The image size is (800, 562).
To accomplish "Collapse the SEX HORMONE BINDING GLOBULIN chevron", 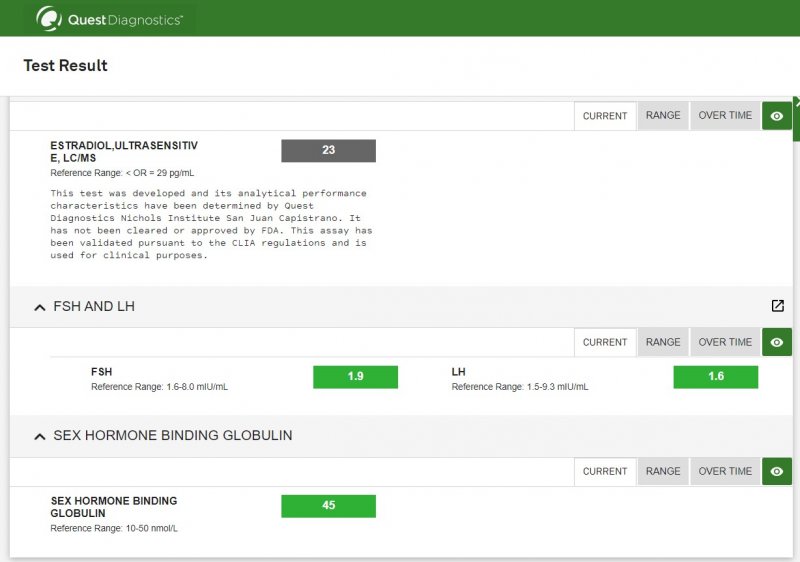I will [x=39, y=436].
